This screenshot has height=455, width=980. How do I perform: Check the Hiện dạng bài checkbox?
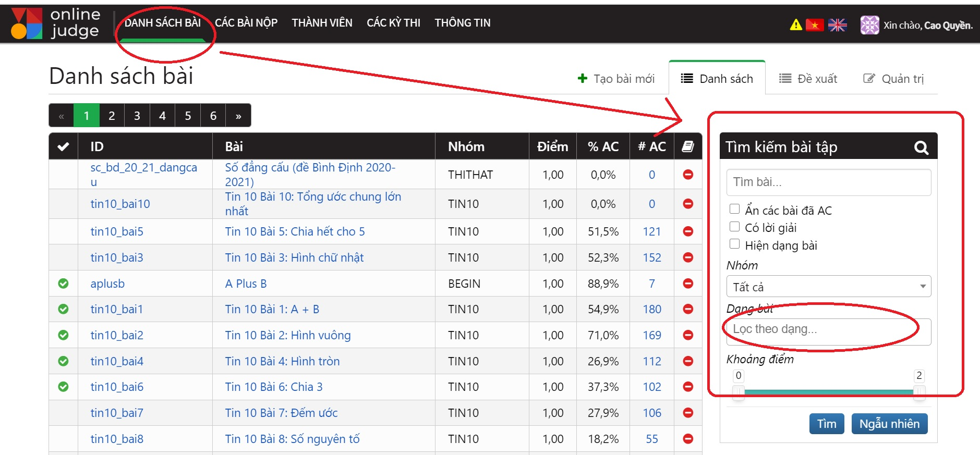pyautogui.click(x=734, y=244)
